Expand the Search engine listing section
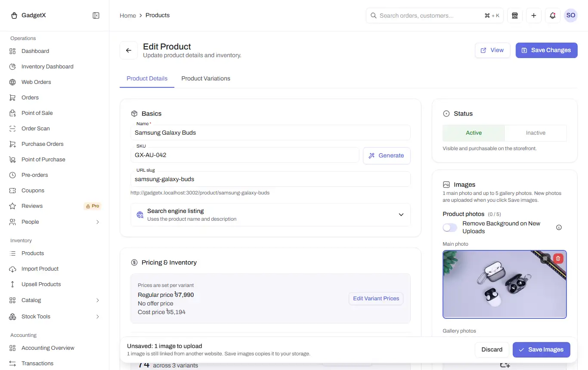Screen dimensions: 588x370 (x=270, y=215)
